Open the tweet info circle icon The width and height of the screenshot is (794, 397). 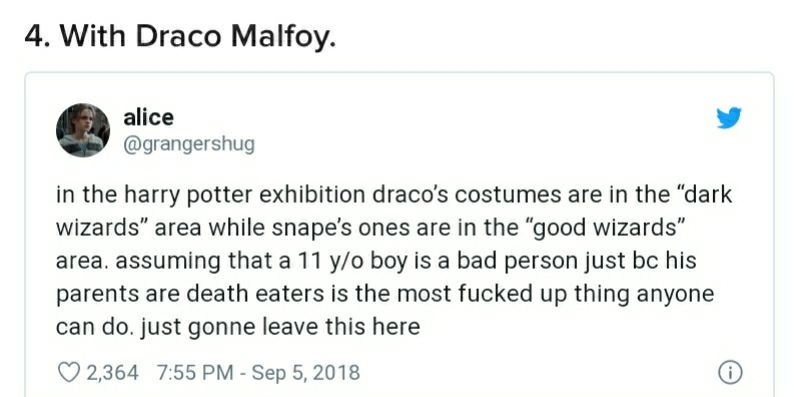[x=730, y=373]
